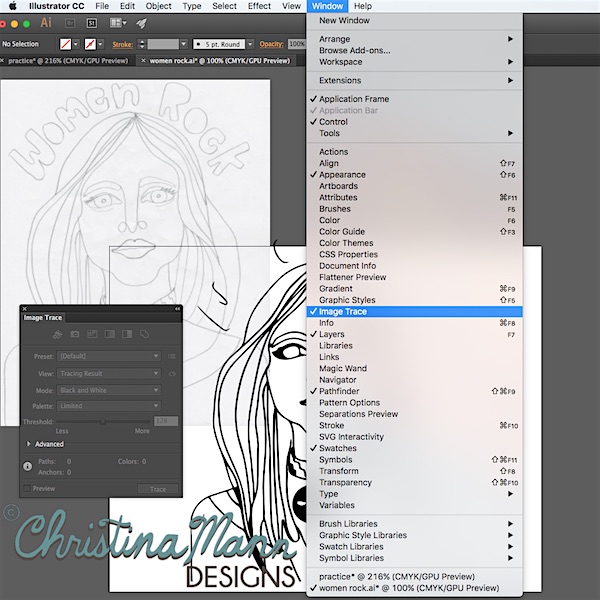
Task: Switch to practice document via Window menu
Action: 414,577
